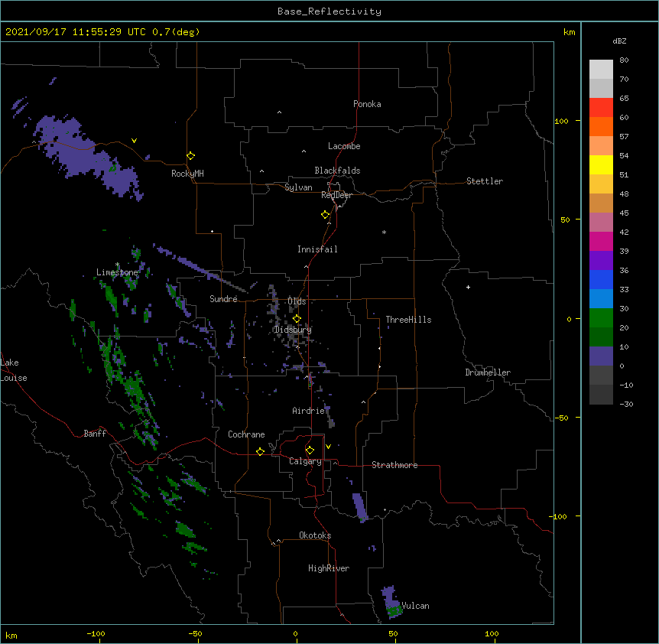The image size is (659, 644).
Task: Click the red 65 dBZ color swatch
Action: 601,107
